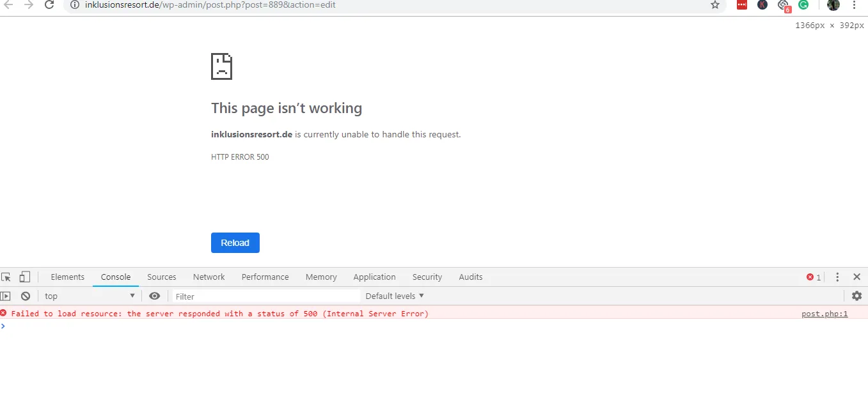Reload the page with the browser refresh icon

[49, 5]
